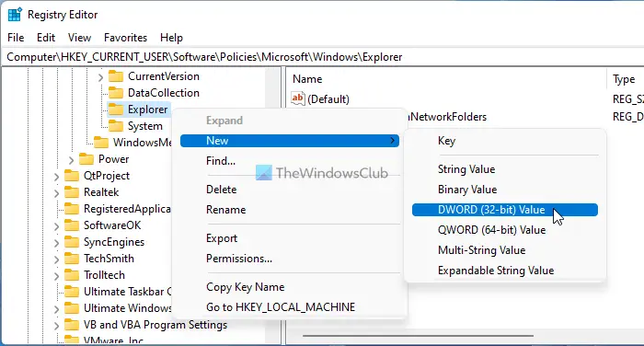Screen dimensions: 644x346
Task: Click the System folder icon
Action: (116, 126)
